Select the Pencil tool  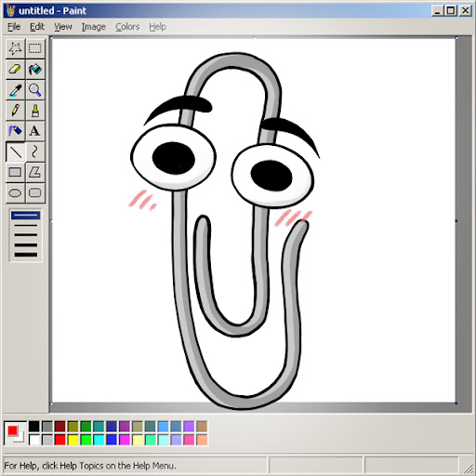point(15,111)
